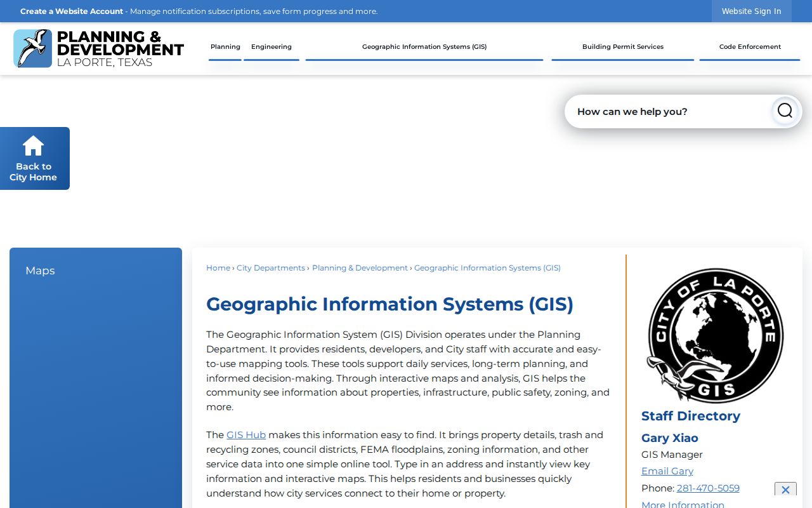The width and height of the screenshot is (812, 508).
Task: Open the Planning menu item
Action: [x=225, y=47]
